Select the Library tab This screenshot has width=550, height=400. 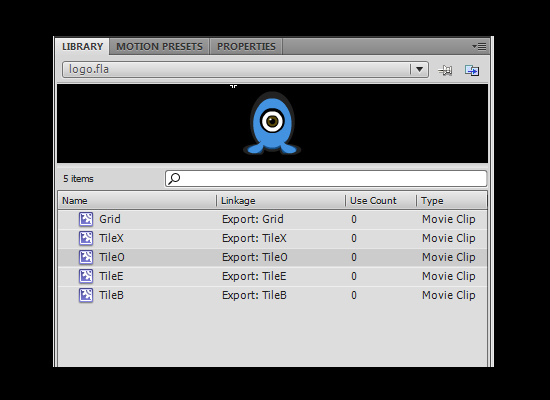pyautogui.click(x=82, y=47)
